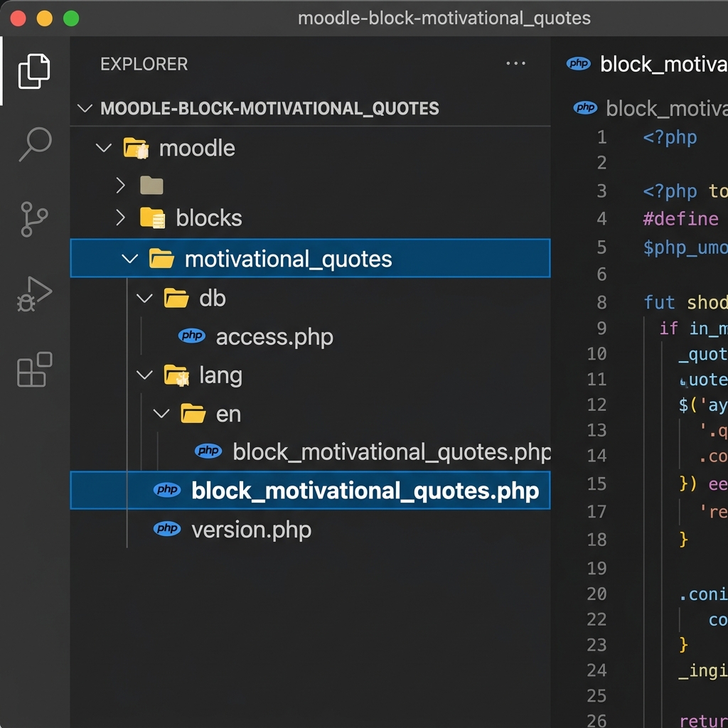
Task: Click the <?php text on line 1
Action: [x=670, y=138]
